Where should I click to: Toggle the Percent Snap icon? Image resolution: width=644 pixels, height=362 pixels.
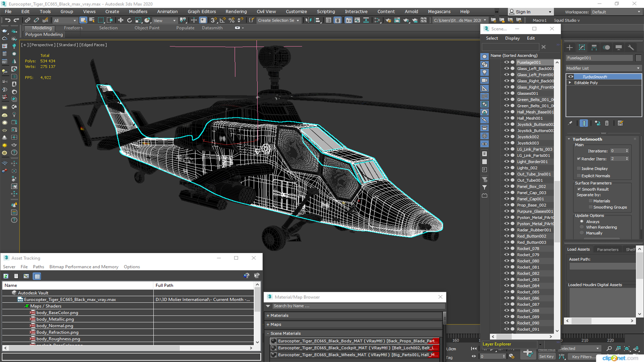(231, 20)
